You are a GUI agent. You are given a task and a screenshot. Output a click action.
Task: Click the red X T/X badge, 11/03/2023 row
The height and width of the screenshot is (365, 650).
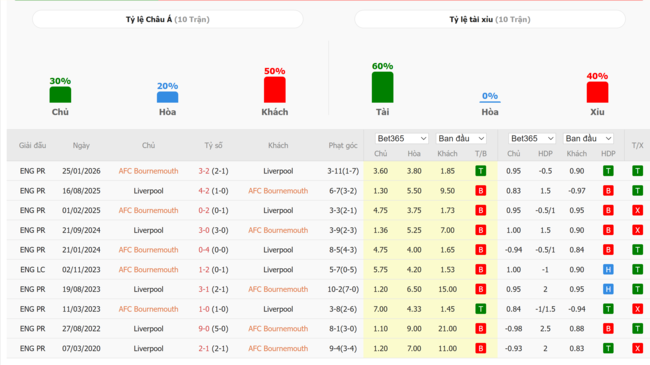(x=637, y=309)
